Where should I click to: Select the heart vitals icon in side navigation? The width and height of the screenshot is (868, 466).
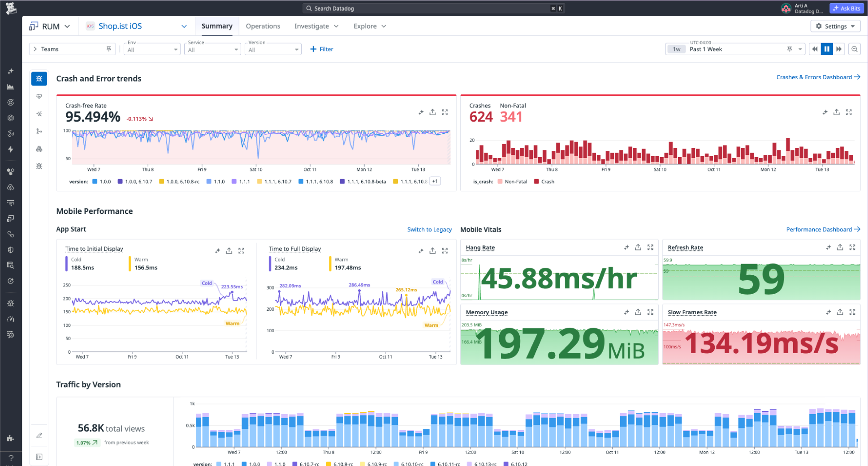click(x=39, y=96)
